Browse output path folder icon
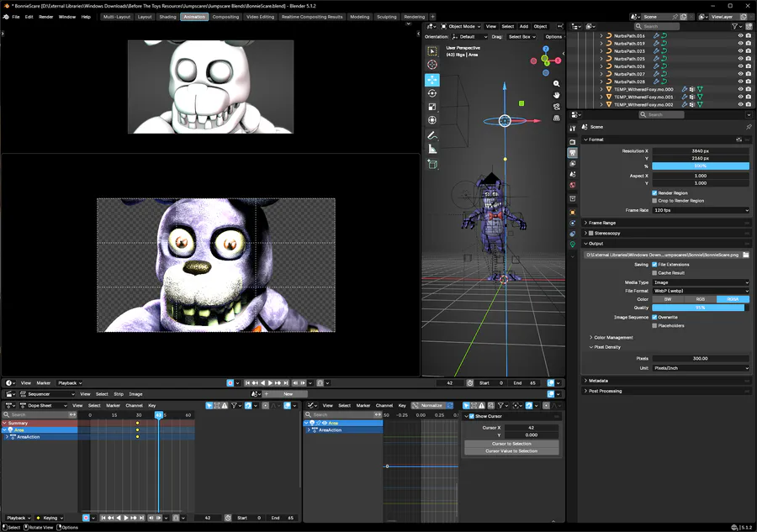 pyautogui.click(x=746, y=255)
